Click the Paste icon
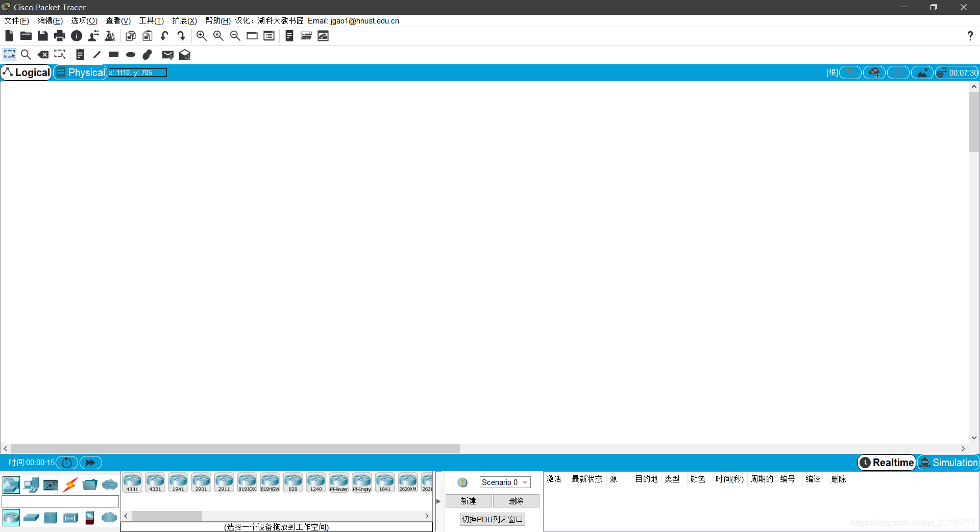The width and height of the screenshot is (980, 532). point(148,36)
